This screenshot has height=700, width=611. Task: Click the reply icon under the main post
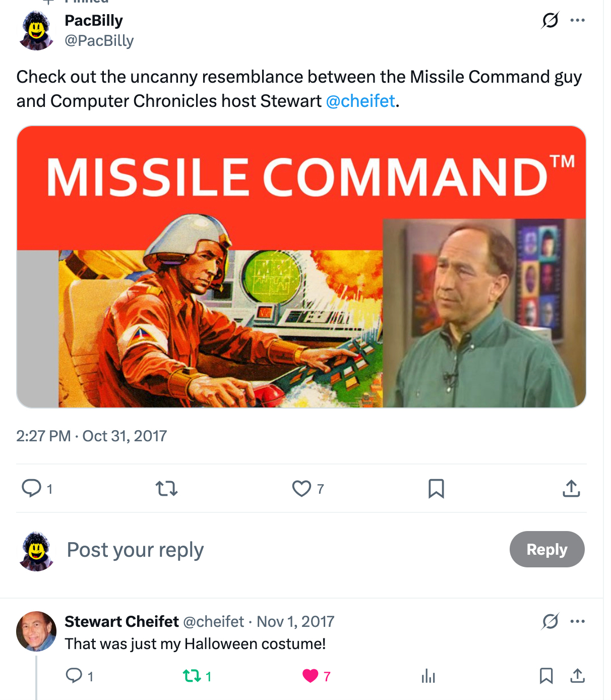(32, 488)
